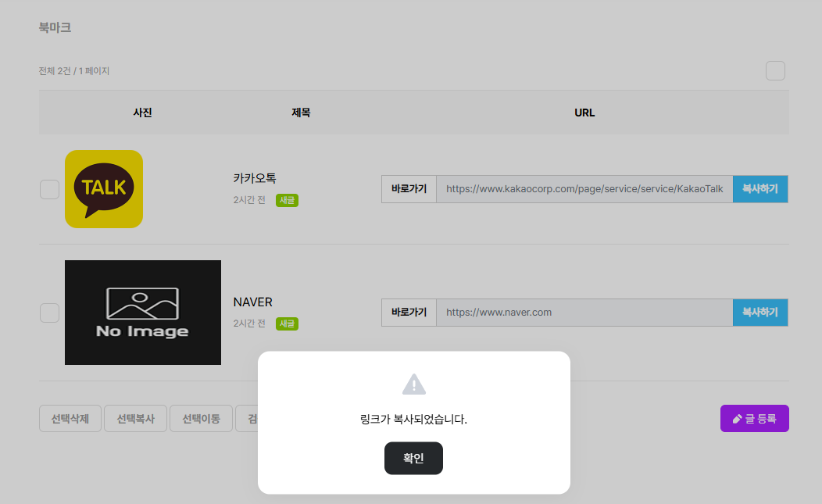The image size is (822, 504).
Task: Click the KakaoTalk logo thumbnail
Action: point(104,189)
